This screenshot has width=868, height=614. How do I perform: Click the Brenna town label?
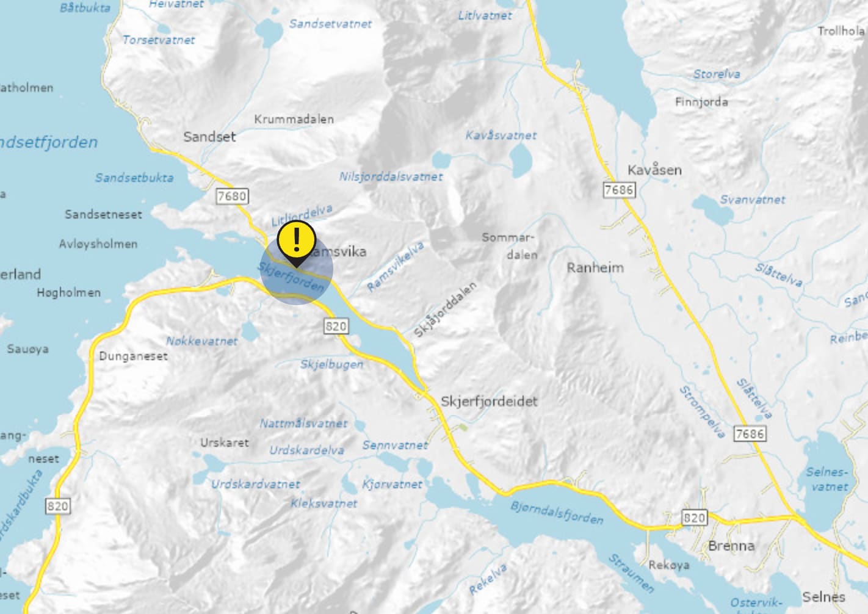click(731, 546)
